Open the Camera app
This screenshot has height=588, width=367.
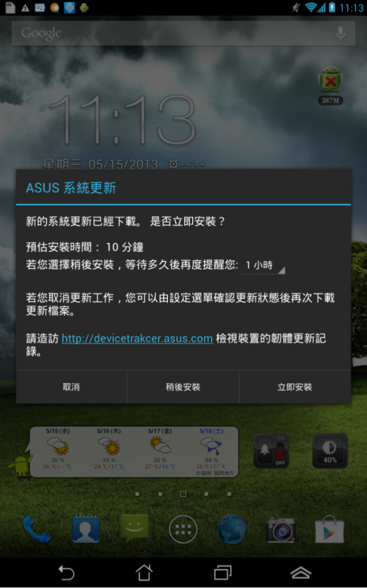pyautogui.click(x=281, y=530)
